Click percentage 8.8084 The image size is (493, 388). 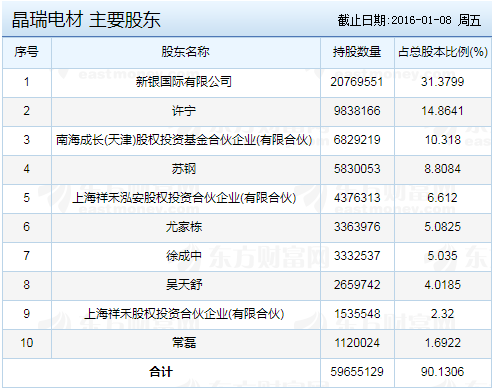pyautogui.click(x=442, y=169)
